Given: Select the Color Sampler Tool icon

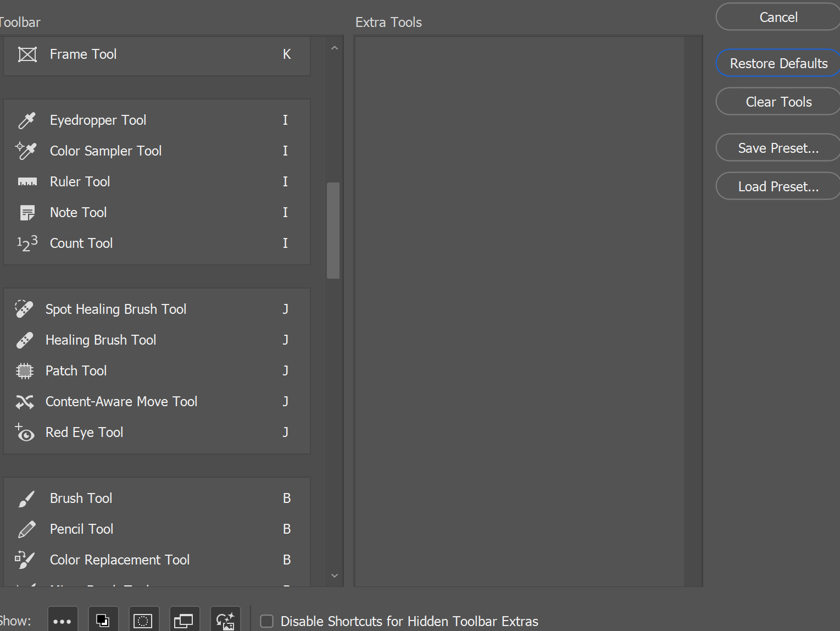Looking at the screenshot, I should [25, 151].
